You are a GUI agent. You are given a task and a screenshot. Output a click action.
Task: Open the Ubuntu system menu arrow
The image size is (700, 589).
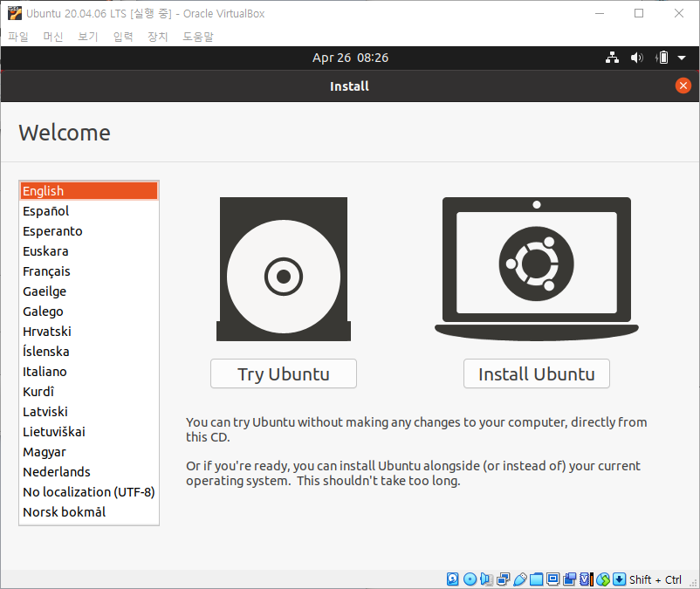[x=682, y=58]
